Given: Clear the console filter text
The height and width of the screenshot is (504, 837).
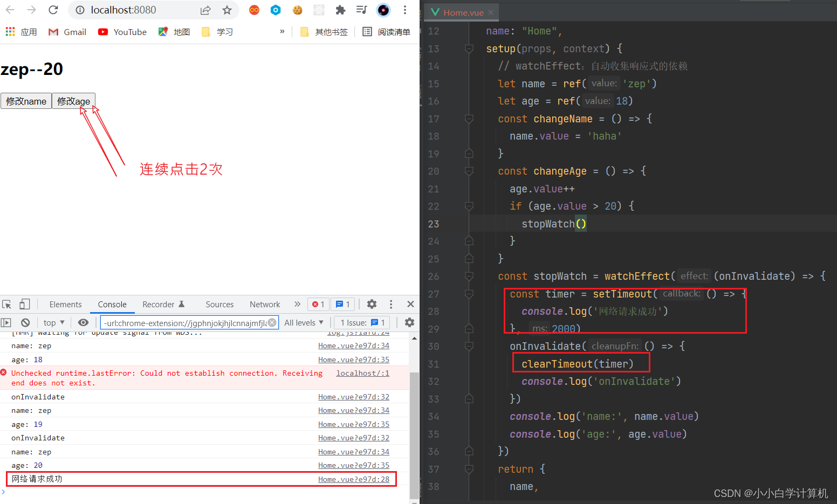Looking at the screenshot, I should 272,322.
